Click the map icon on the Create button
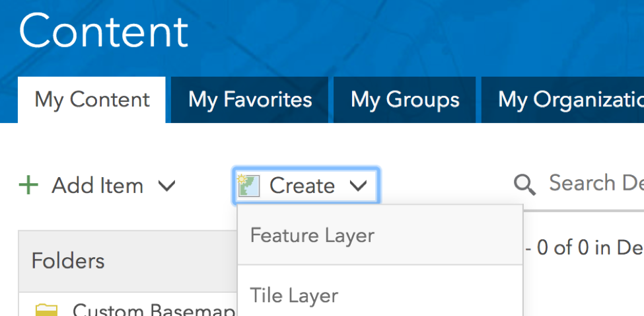Viewport: 644px width, 316px height. pos(250,185)
